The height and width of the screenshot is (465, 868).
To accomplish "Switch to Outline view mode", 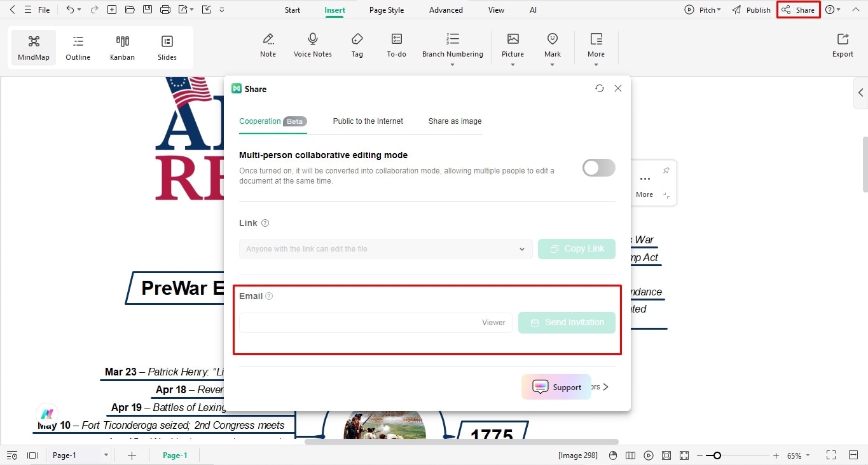I will point(78,48).
